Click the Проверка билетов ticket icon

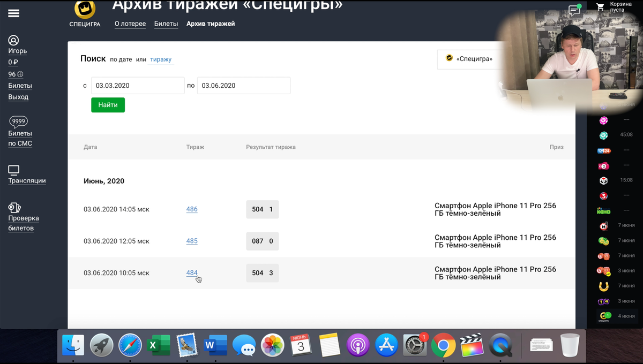[14, 207]
